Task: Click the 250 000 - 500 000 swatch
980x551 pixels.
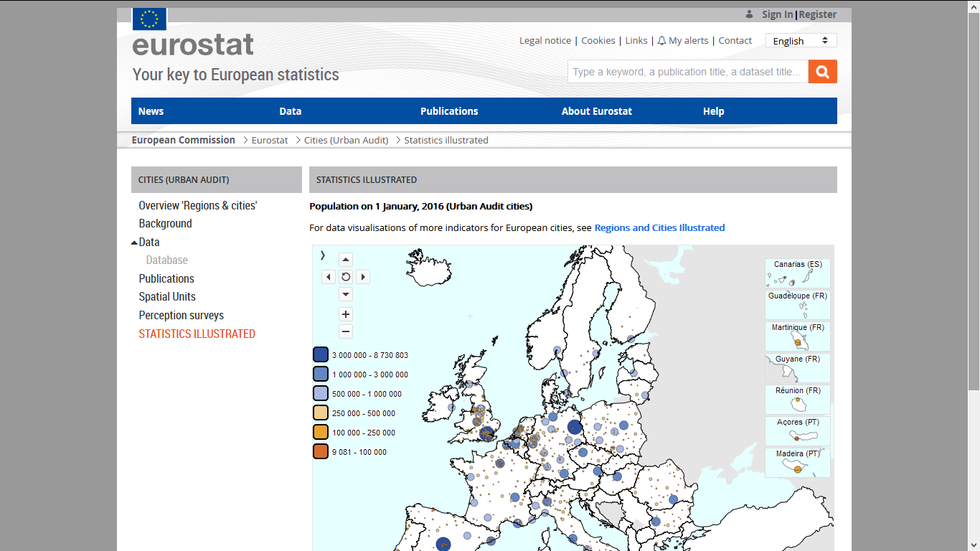Action: point(321,413)
